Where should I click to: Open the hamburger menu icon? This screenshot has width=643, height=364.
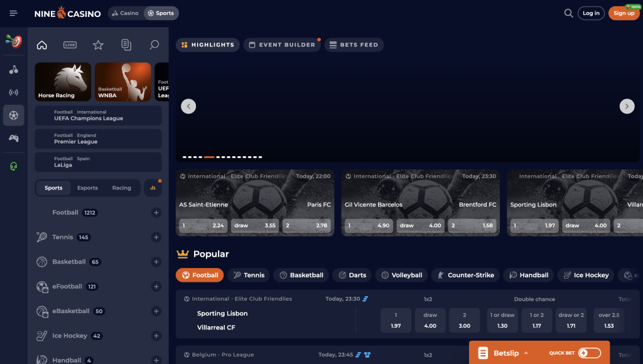tap(14, 13)
